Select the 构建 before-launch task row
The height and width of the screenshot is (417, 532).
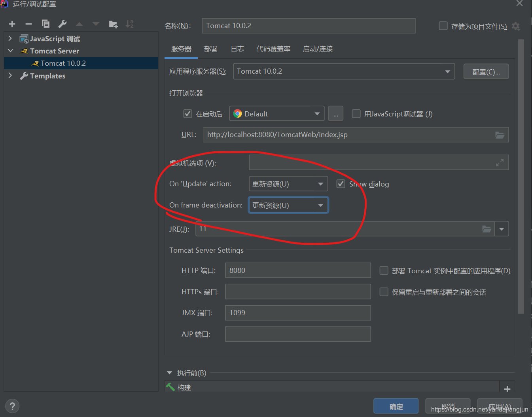(332, 387)
